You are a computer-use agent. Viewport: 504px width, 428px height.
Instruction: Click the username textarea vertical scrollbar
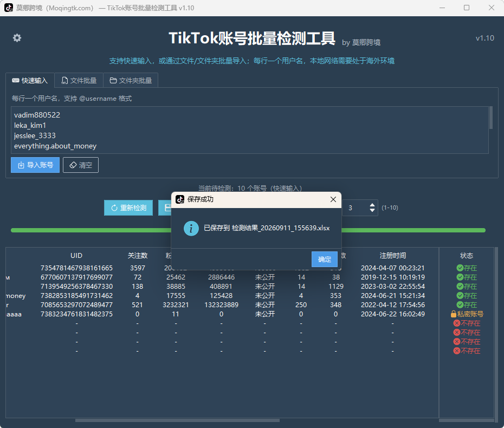(x=491, y=118)
